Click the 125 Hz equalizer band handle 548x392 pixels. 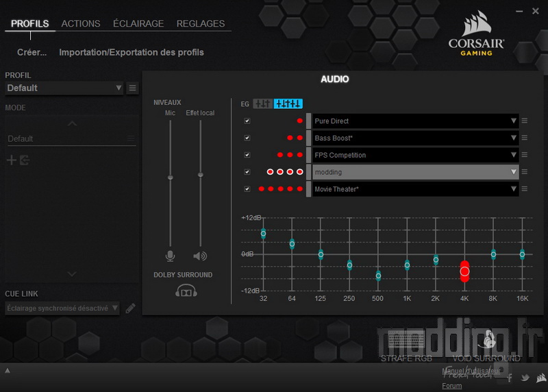(321, 254)
